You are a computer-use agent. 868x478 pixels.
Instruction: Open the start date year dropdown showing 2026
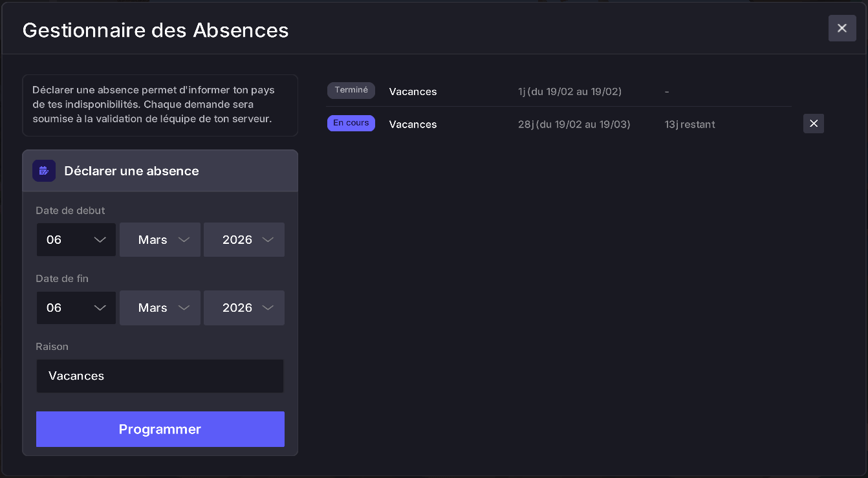tap(244, 239)
